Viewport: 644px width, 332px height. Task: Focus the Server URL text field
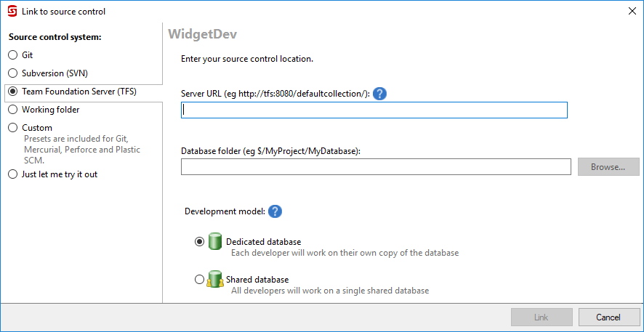tap(374, 110)
